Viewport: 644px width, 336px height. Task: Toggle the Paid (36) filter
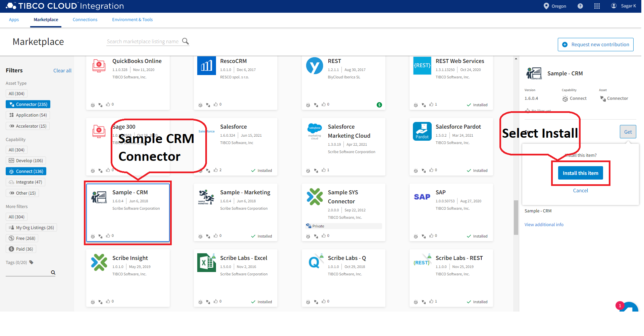point(21,249)
